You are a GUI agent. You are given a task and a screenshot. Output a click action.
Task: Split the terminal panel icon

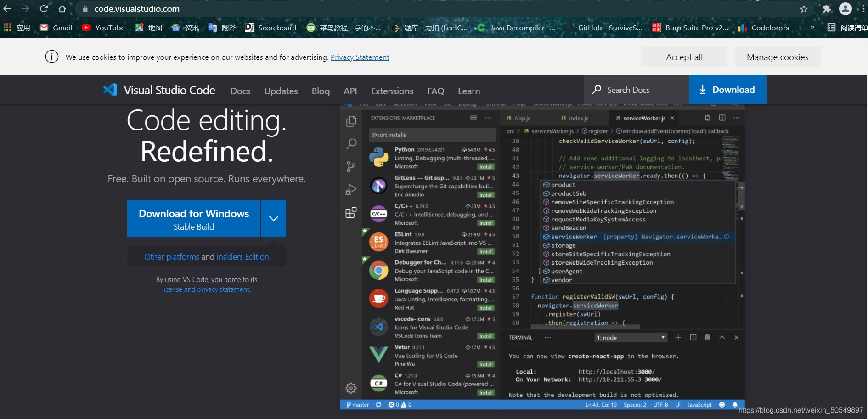(x=693, y=337)
